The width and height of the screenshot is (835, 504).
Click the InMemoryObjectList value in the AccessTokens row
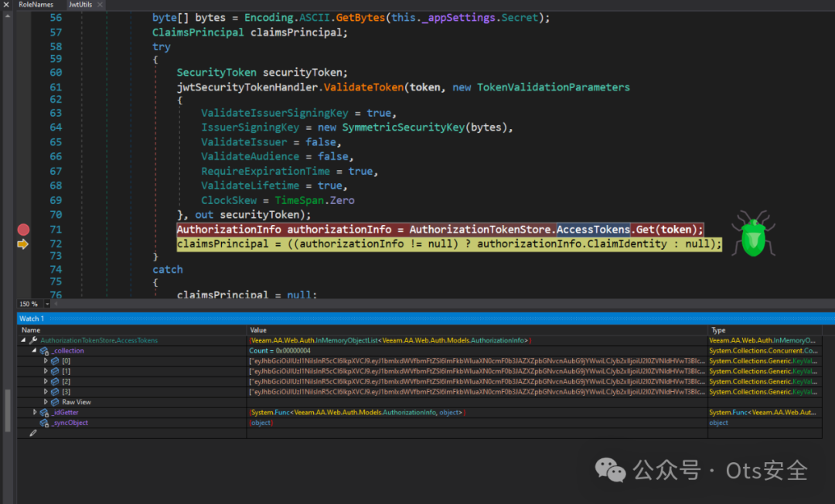coord(390,341)
